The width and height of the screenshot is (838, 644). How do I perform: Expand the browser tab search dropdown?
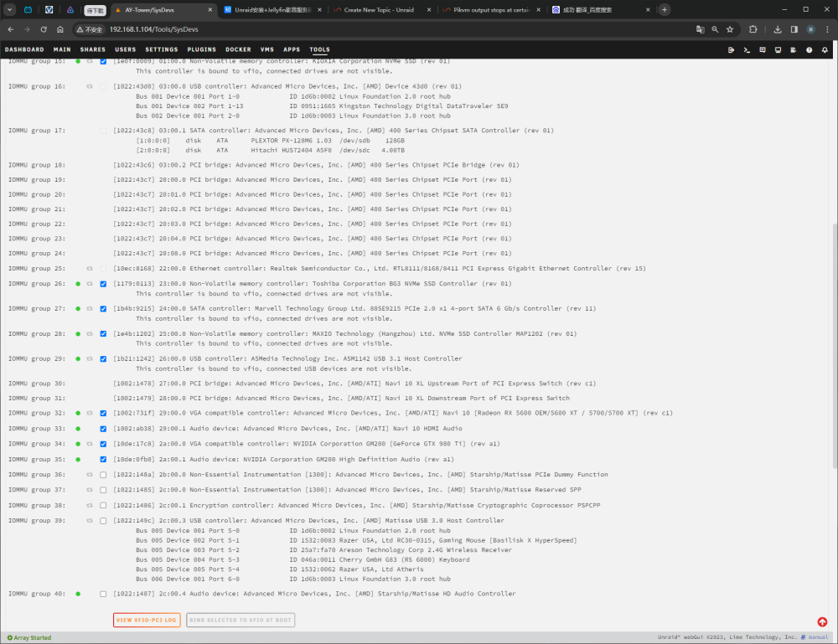pos(9,9)
